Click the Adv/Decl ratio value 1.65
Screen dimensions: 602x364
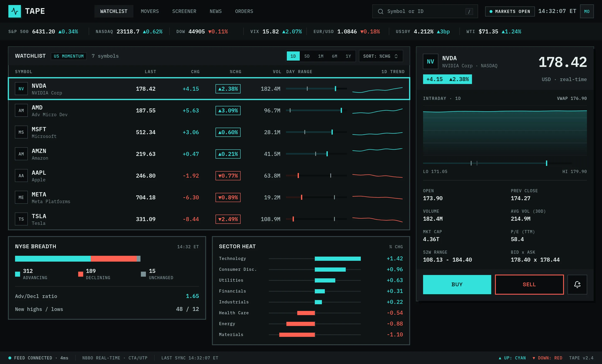tap(192, 296)
